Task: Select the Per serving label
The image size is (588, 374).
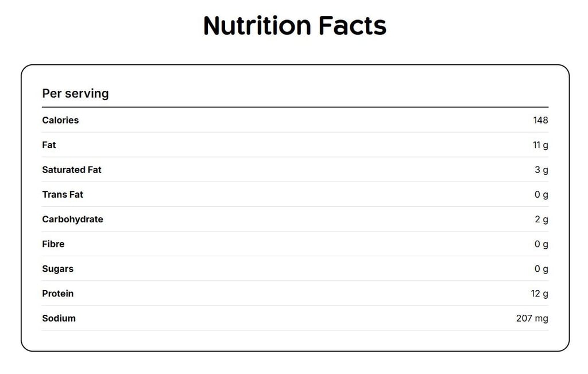Action: [x=75, y=94]
